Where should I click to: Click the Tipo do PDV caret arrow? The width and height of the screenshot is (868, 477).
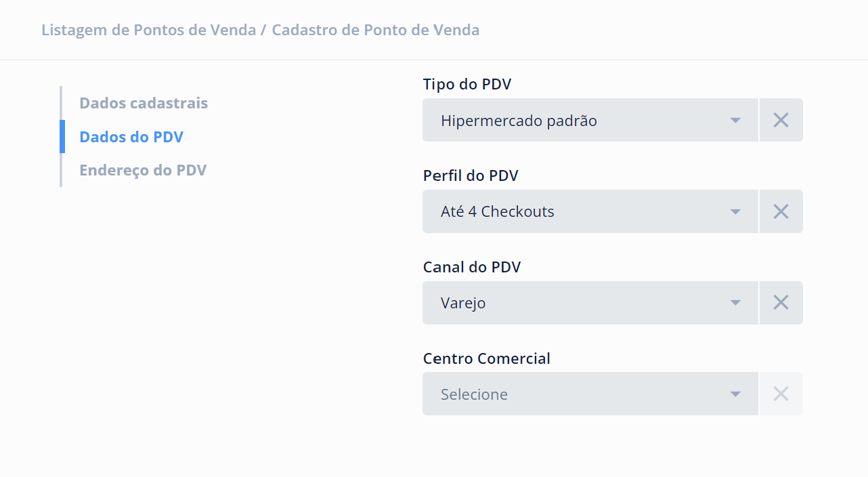pos(735,121)
